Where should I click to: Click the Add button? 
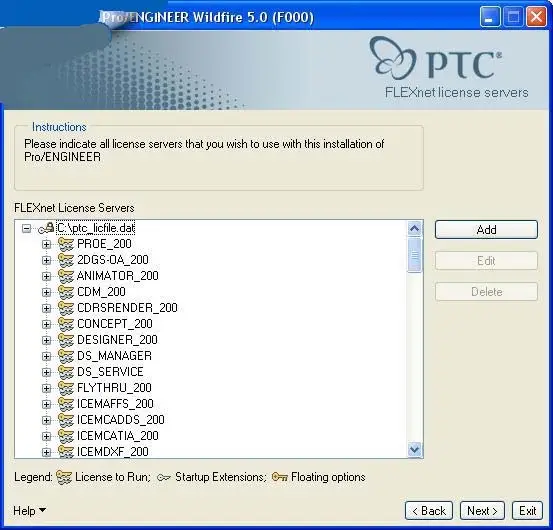point(486,230)
